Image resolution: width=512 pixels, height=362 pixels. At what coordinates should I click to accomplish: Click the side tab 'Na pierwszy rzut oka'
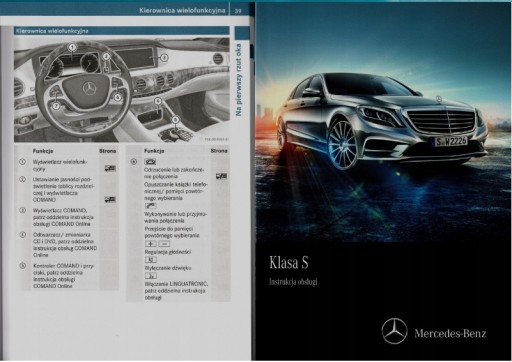239,80
